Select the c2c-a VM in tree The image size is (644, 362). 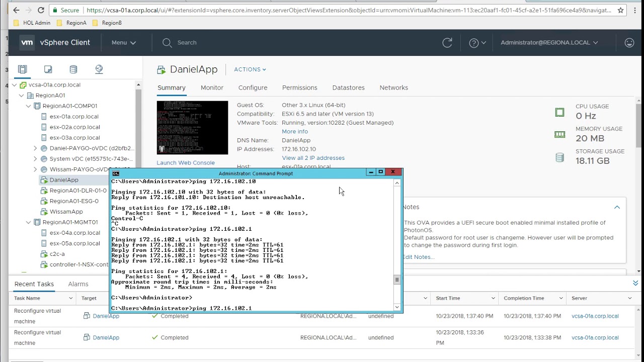coord(57,254)
